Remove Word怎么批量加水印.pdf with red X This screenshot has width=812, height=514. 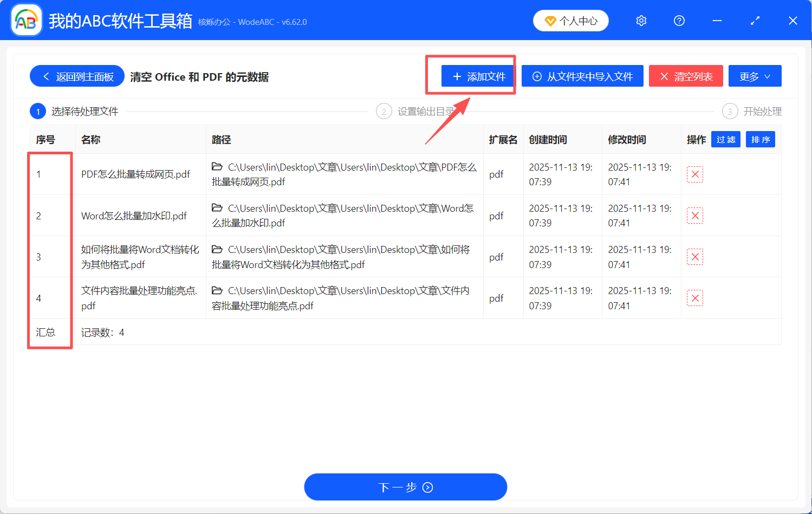[695, 215]
